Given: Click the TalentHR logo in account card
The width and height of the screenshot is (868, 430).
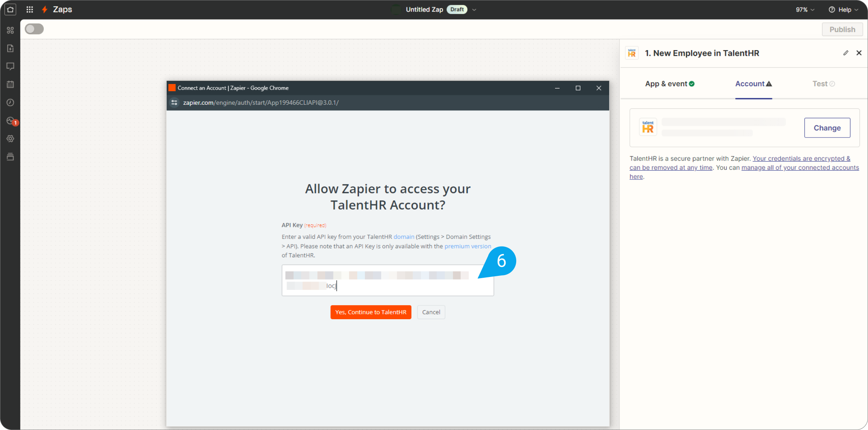Looking at the screenshot, I should 648,127.
